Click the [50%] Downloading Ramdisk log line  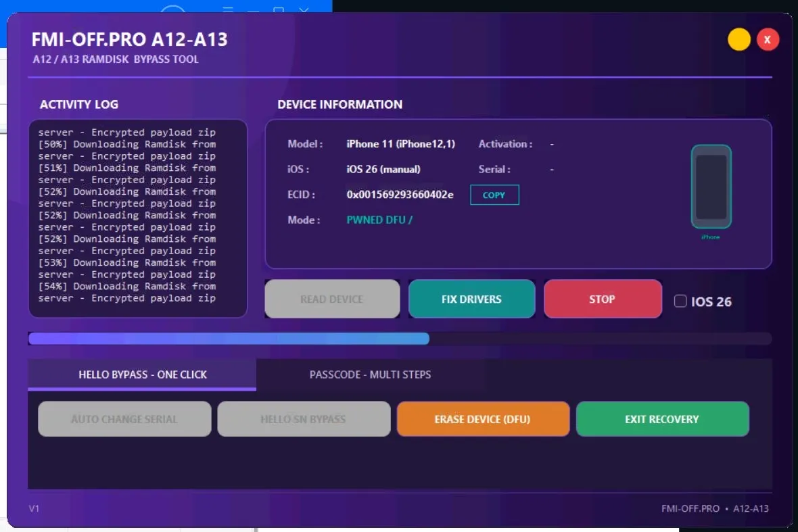(126, 144)
